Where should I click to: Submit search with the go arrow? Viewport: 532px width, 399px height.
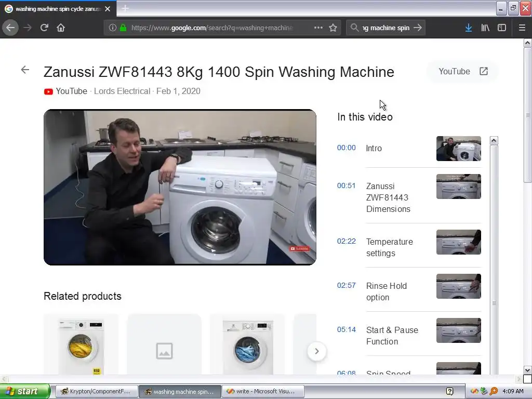[x=418, y=28]
